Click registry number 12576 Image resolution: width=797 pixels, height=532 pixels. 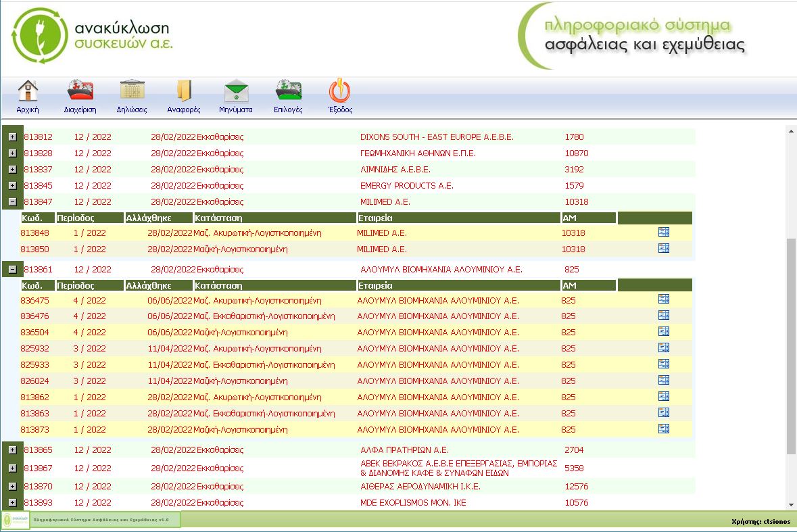[x=577, y=487]
